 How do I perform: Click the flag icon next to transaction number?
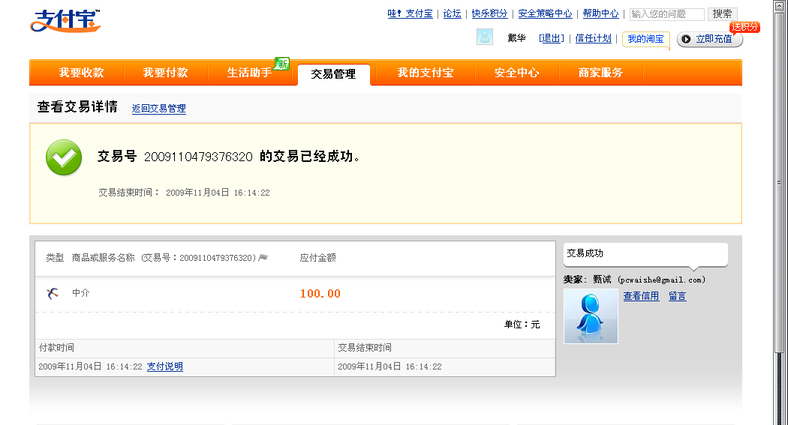(x=263, y=258)
